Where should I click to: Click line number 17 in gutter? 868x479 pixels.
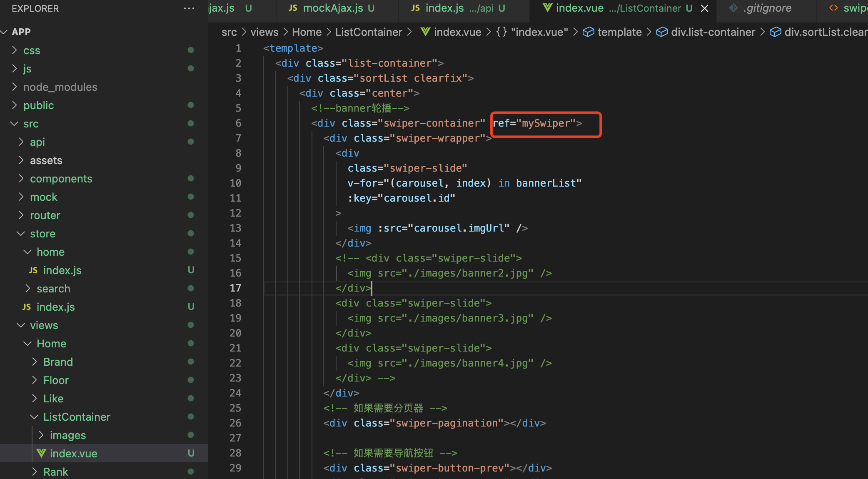click(x=235, y=288)
